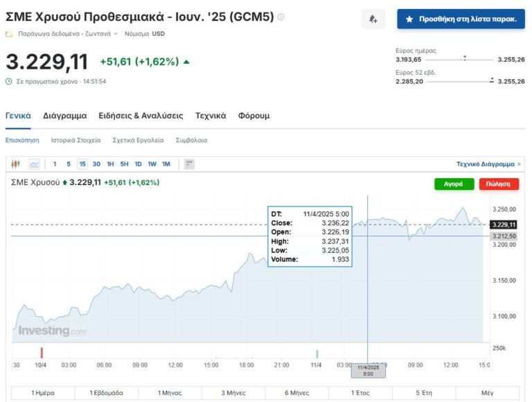
Task: Select the 1D chart interval
Action: pos(138,164)
